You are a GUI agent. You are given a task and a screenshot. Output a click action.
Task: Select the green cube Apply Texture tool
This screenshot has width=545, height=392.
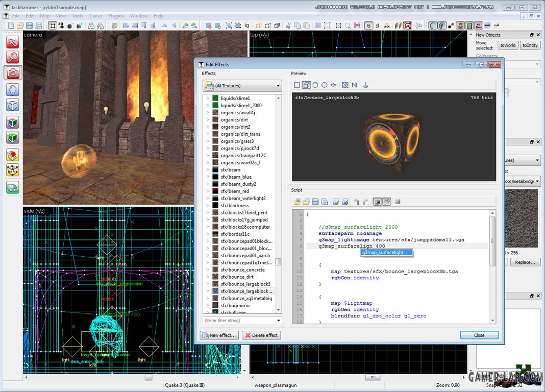coord(13,138)
